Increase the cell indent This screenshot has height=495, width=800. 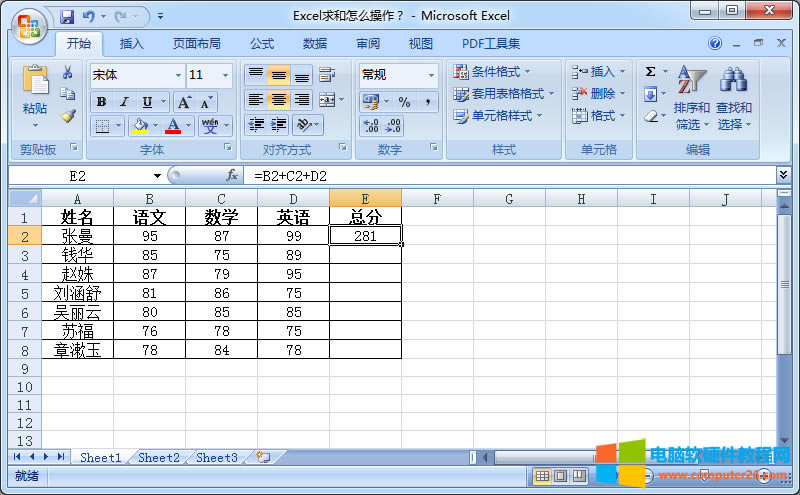(x=278, y=125)
